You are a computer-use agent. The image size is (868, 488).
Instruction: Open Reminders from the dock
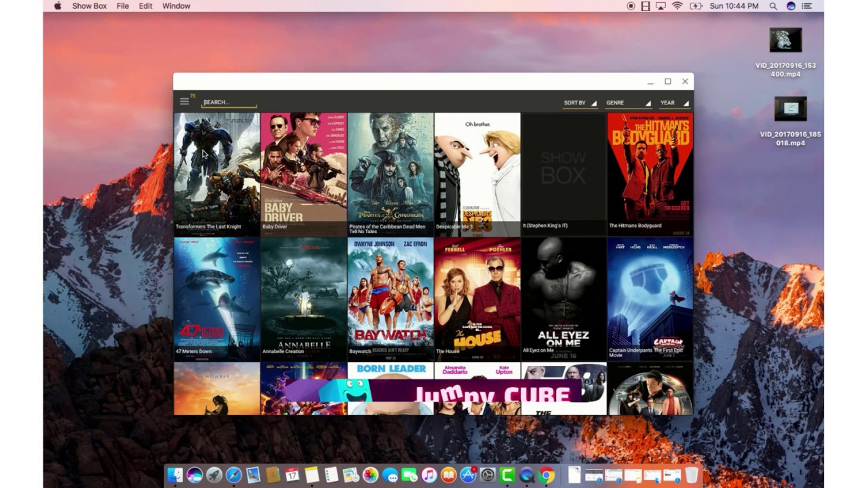(x=331, y=475)
